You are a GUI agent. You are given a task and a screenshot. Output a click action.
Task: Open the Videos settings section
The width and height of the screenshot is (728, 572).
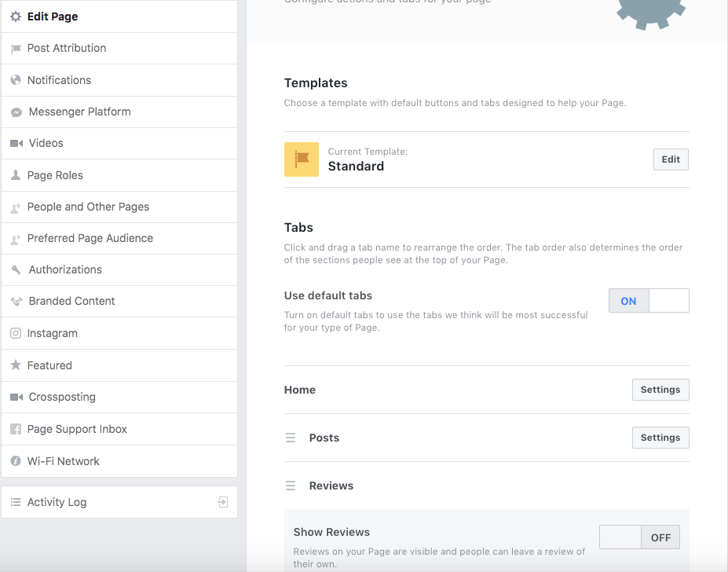pos(119,143)
